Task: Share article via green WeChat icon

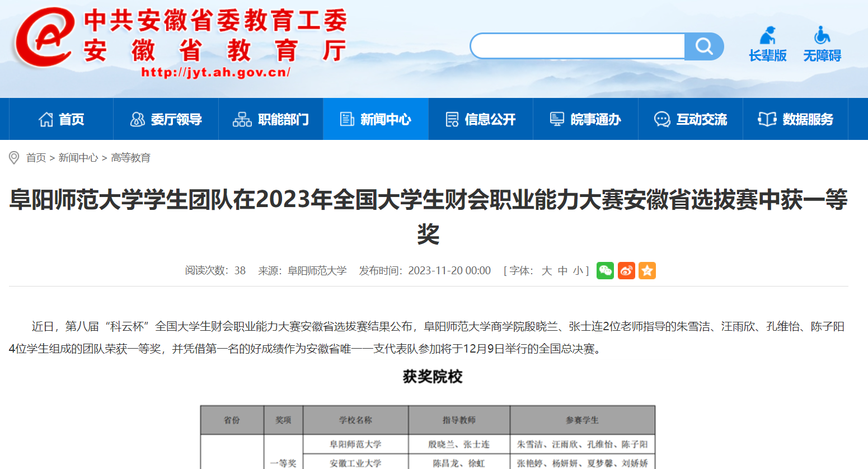Action: [605, 271]
